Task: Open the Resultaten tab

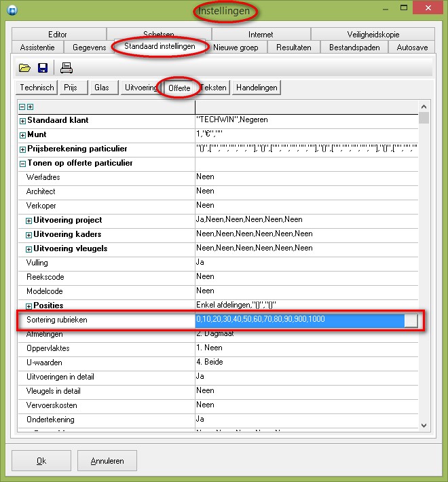Action: point(294,48)
